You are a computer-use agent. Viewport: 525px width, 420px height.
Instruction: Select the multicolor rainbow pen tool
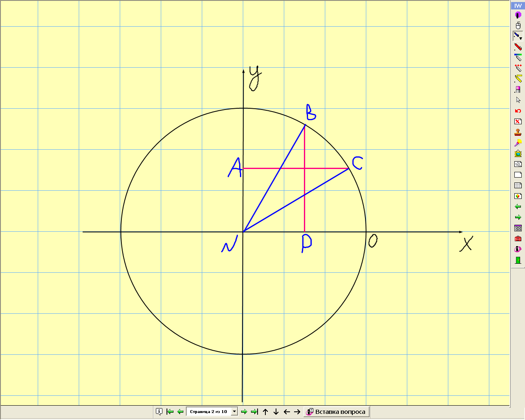(518, 57)
